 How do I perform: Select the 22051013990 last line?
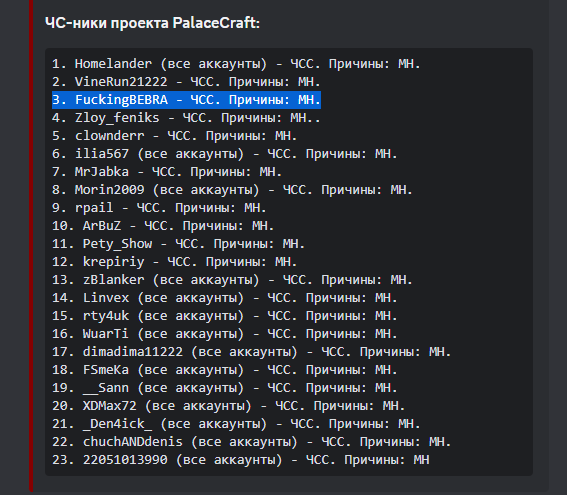240,460
